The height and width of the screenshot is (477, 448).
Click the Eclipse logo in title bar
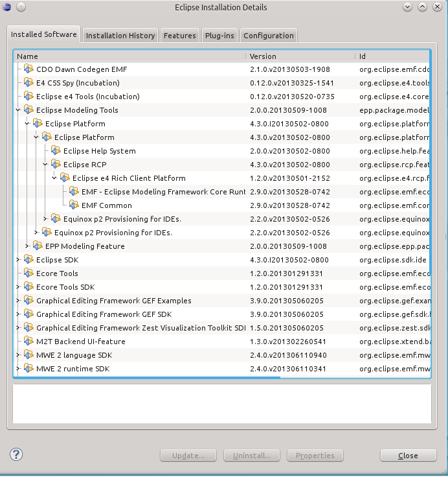click(6, 6)
